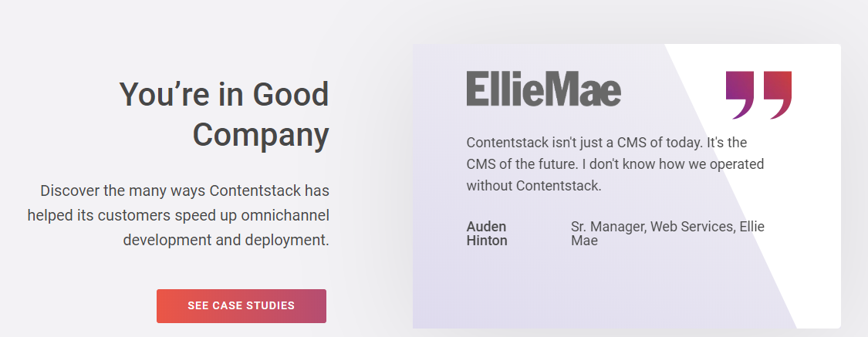Click "development and deployment." text line
The width and height of the screenshot is (868, 337).
click(226, 239)
